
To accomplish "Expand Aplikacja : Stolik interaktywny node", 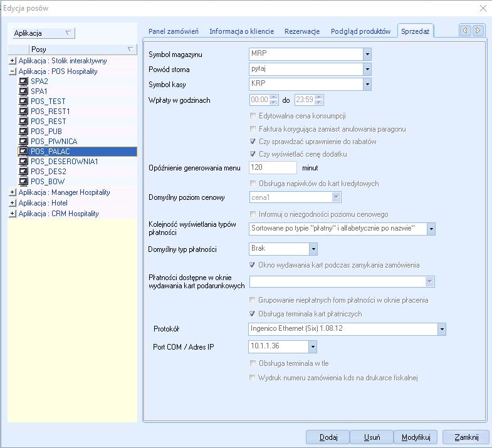I will [13, 61].
